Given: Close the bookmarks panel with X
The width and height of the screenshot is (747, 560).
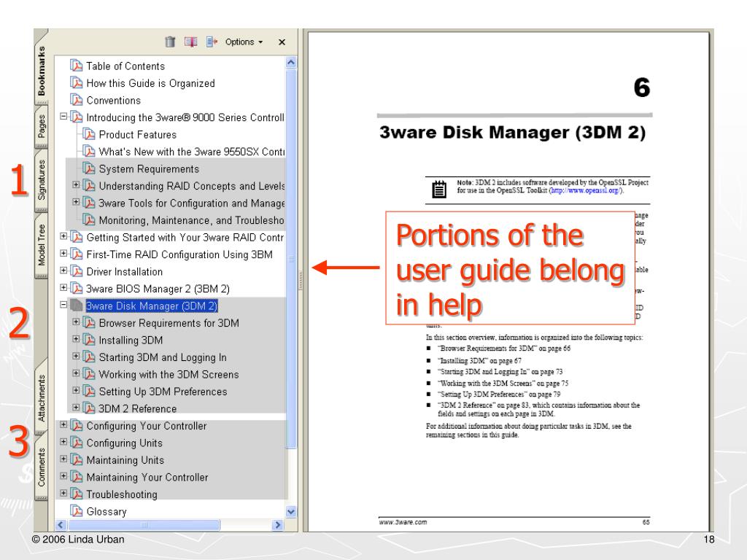Looking at the screenshot, I should click(282, 42).
